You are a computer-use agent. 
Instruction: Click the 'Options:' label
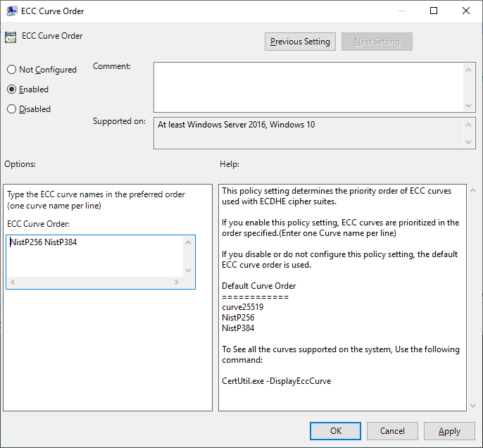coord(20,164)
